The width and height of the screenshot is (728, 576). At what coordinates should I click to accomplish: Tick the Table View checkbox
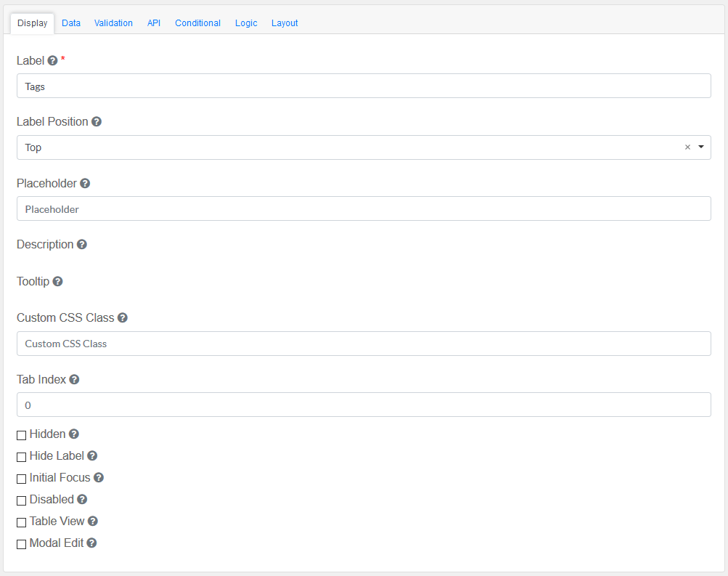pos(22,522)
